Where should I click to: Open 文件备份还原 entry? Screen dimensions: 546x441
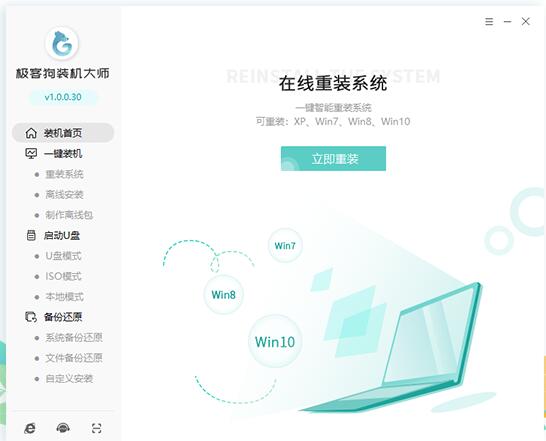point(74,358)
